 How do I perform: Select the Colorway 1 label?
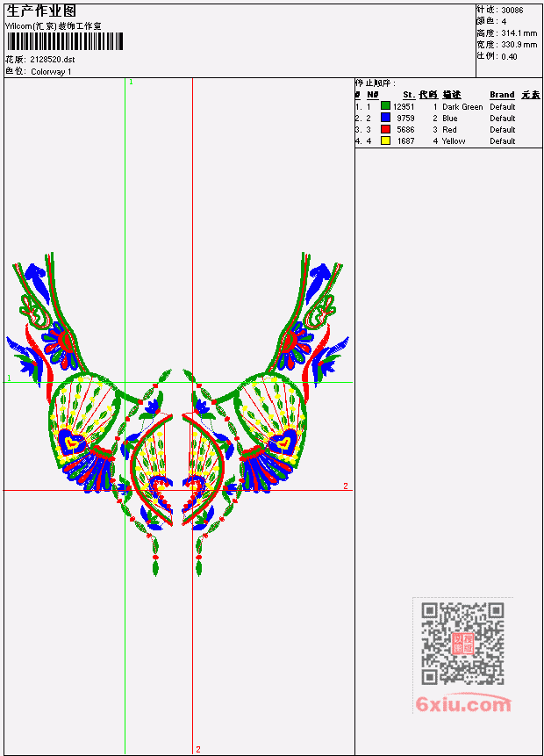coord(51,72)
